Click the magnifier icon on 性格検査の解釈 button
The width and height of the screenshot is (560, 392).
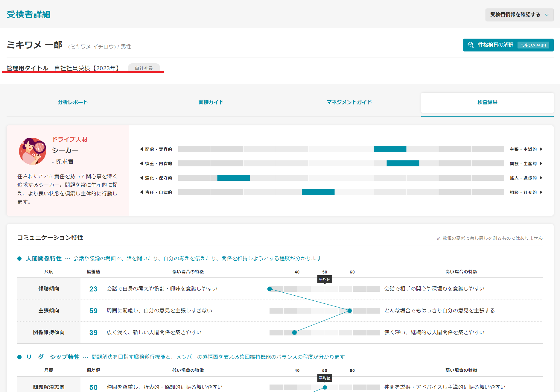(x=471, y=45)
